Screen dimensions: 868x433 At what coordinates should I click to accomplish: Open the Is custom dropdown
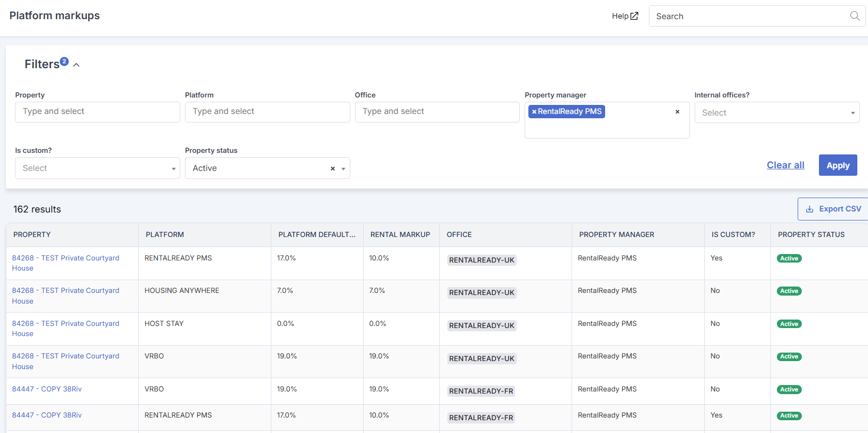(98, 168)
